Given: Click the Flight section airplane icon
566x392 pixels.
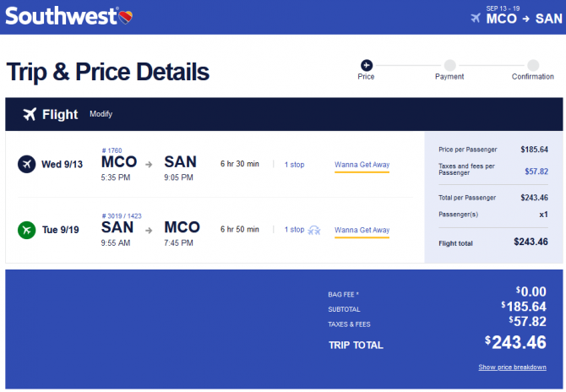Looking at the screenshot, I should pyautogui.click(x=30, y=114).
